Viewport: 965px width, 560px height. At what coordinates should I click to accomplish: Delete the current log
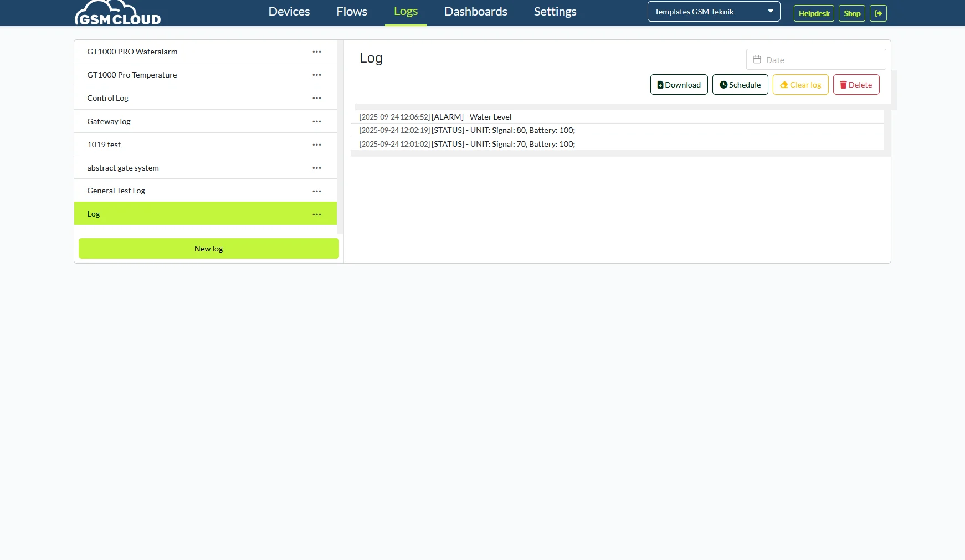[x=856, y=85]
